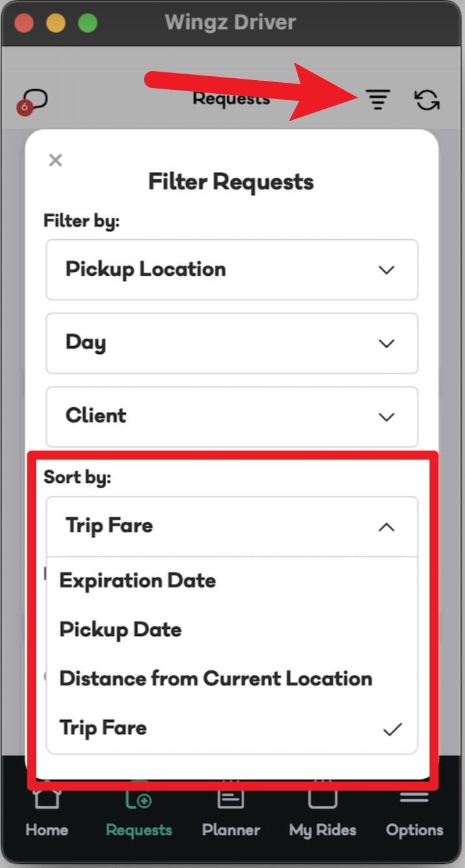Open the chat messages icon
465x868 pixels.
35,100
